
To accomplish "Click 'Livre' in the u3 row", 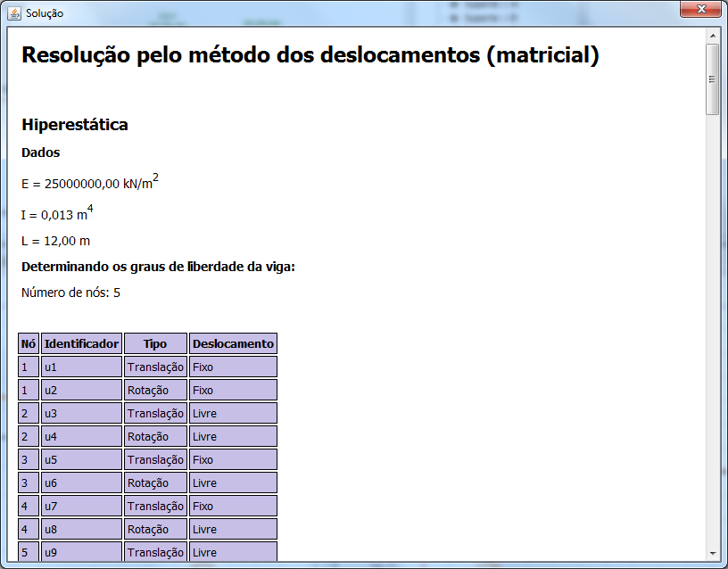I will [x=233, y=413].
